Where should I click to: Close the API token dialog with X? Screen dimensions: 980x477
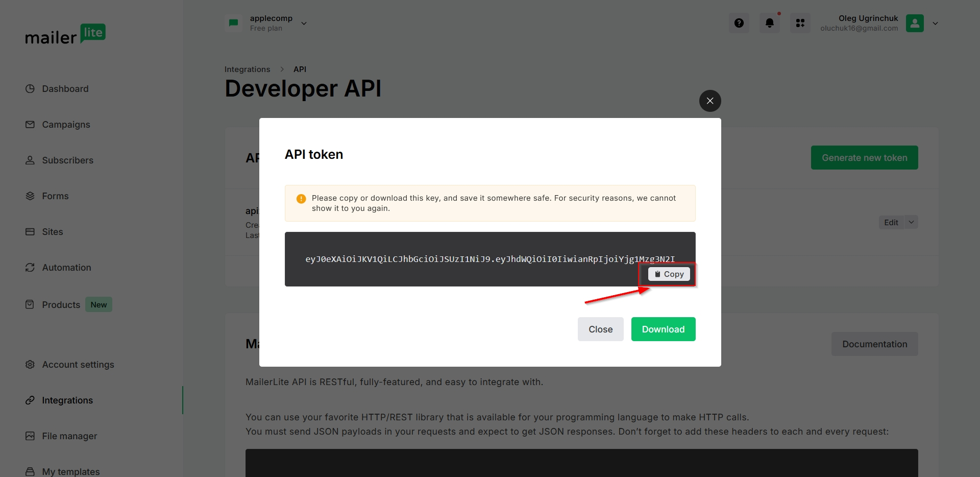(710, 101)
